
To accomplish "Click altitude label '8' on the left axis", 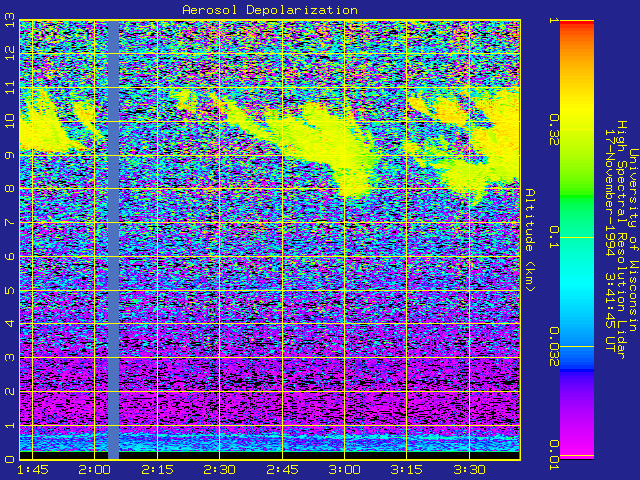I will tap(10, 189).
